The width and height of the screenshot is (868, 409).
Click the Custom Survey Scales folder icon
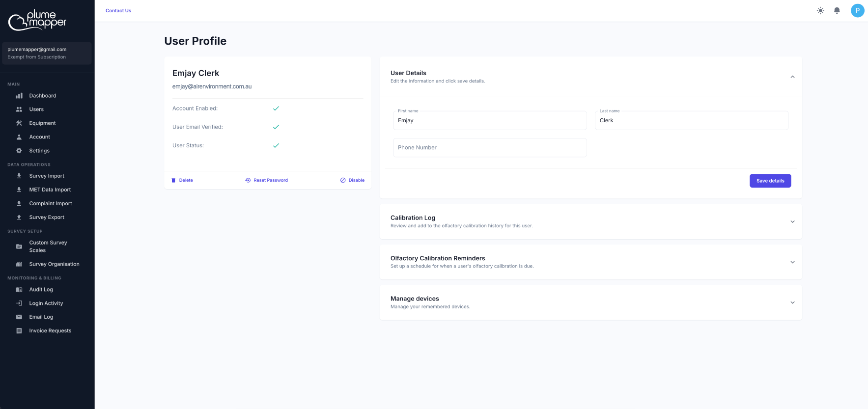pyautogui.click(x=19, y=246)
